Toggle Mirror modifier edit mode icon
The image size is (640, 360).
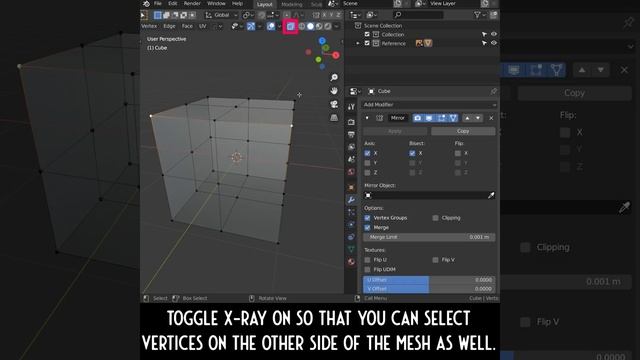(441, 118)
